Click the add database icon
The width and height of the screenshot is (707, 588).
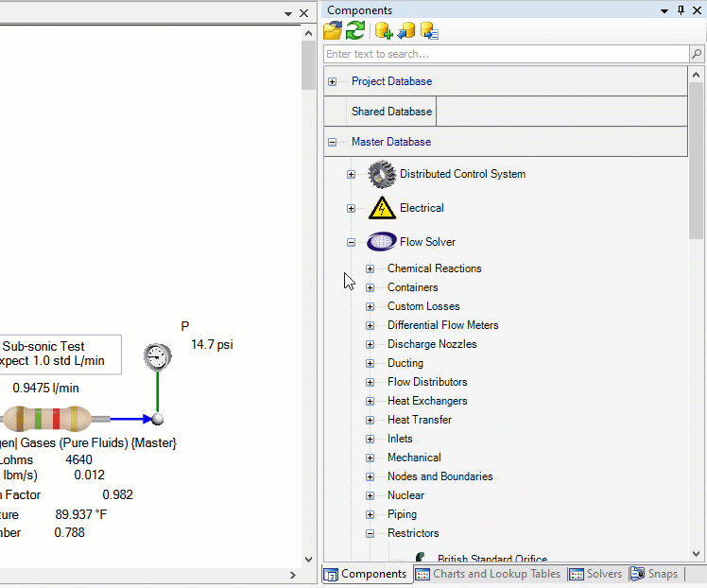(x=383, y=31)
